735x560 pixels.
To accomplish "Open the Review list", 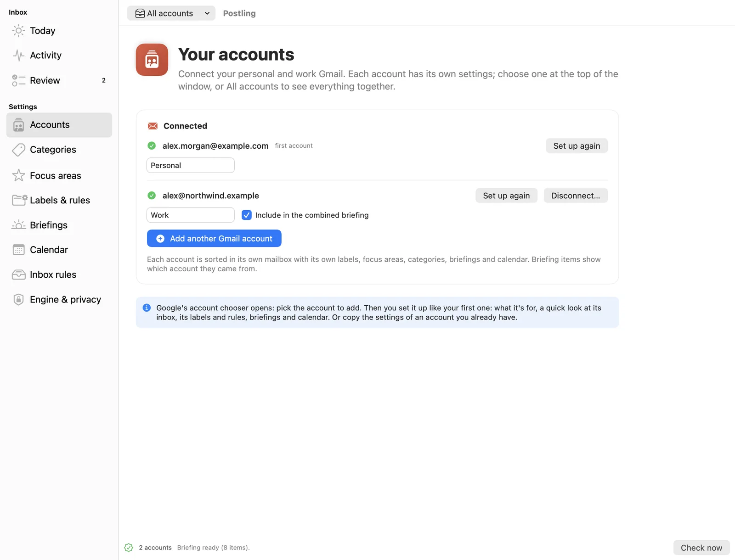I will point(59,80).
